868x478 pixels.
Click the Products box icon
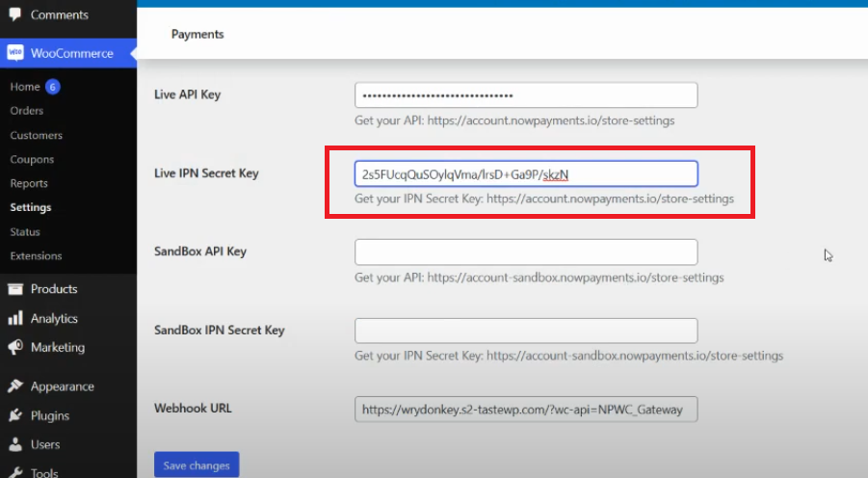pos(15,289)
